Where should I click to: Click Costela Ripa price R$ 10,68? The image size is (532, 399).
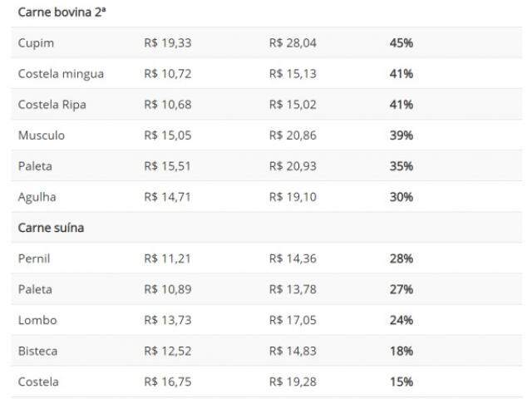pos(168,105)
